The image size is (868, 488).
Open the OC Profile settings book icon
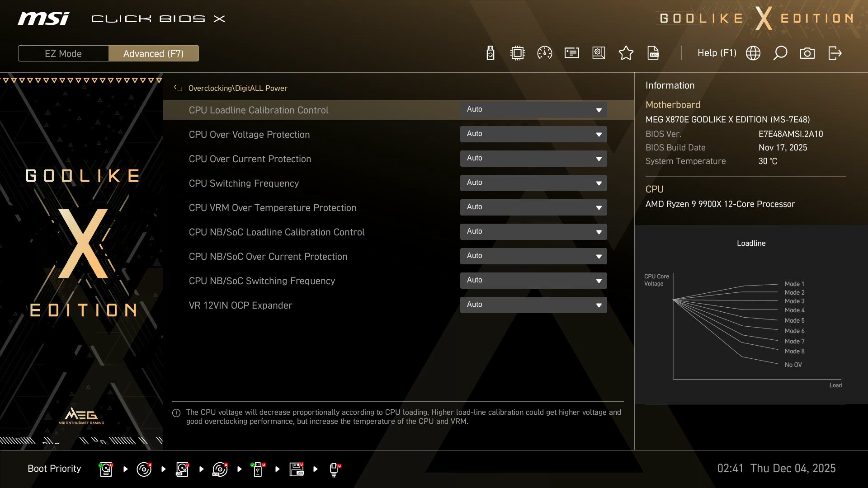point(598,53)
